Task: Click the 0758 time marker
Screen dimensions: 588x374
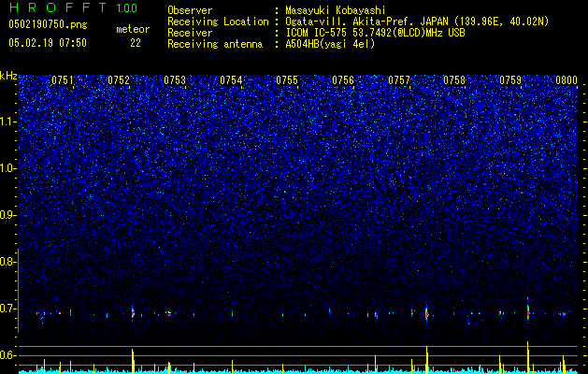Action: (454, 80)
